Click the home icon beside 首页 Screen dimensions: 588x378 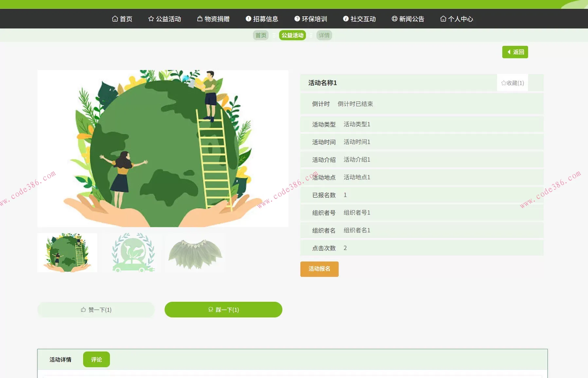(115, 19)
